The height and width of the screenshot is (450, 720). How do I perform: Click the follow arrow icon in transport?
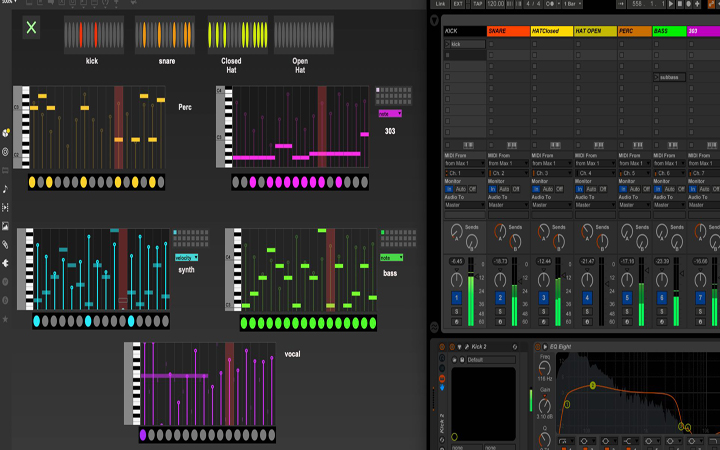(621, 4)
